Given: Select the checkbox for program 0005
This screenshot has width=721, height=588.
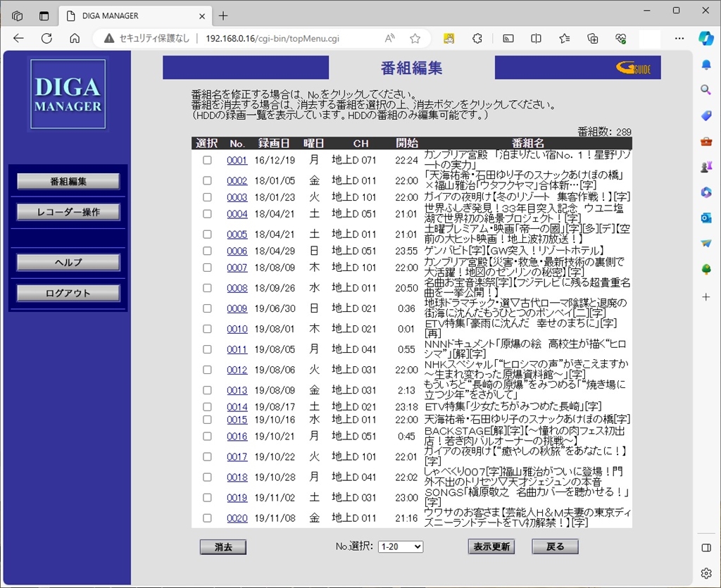Looking at the screenshot, I should pyautogui.click(x=208, y=234).
